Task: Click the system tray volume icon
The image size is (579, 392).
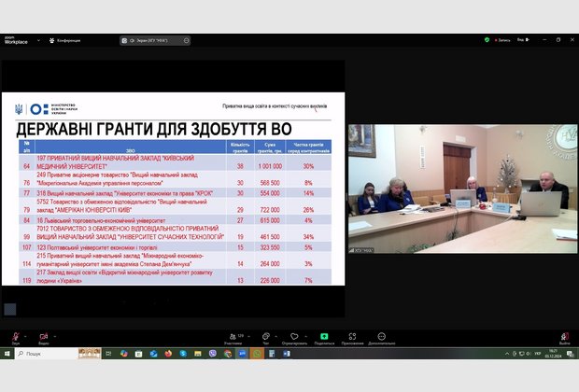Action: (529, 354)
